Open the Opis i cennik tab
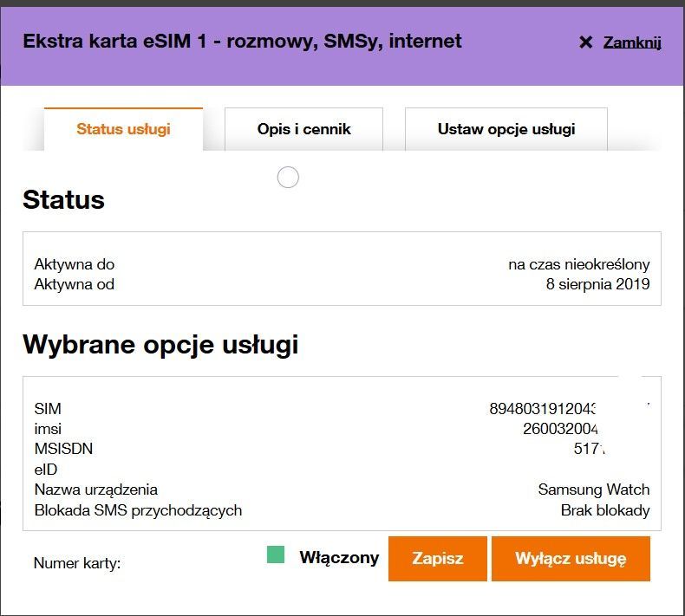 [303, 129]
